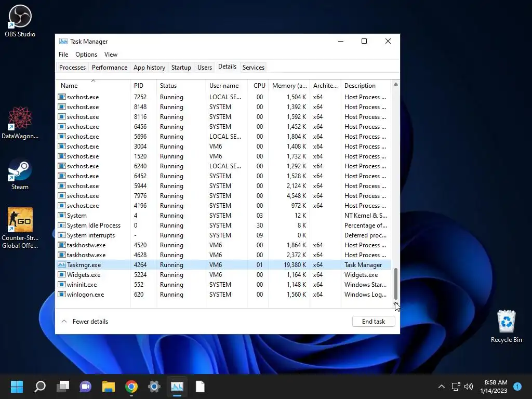This screenshot has height=399, width=532.
Task: Open Counter-Strike Global Offensive shortcut
Action: [20, 228]
